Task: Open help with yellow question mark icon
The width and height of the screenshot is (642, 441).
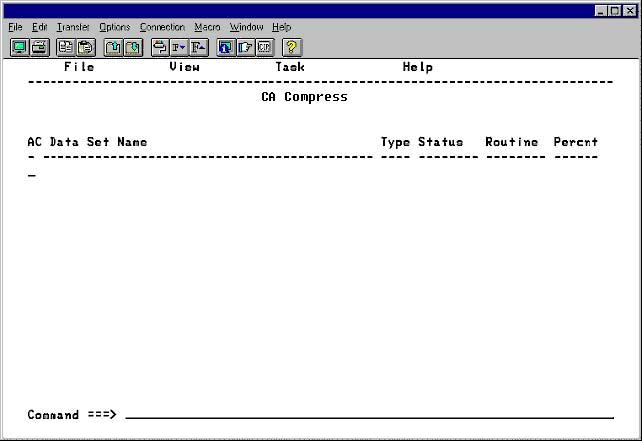Action: click(x=292, y=47)
